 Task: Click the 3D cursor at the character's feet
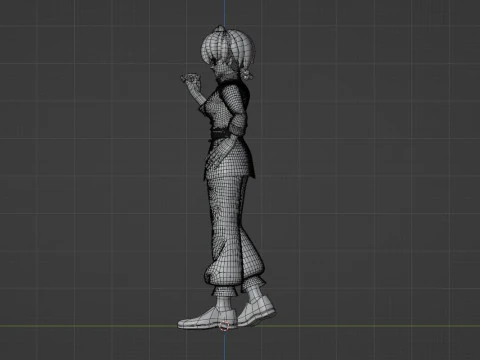click(x=225, y=326)
